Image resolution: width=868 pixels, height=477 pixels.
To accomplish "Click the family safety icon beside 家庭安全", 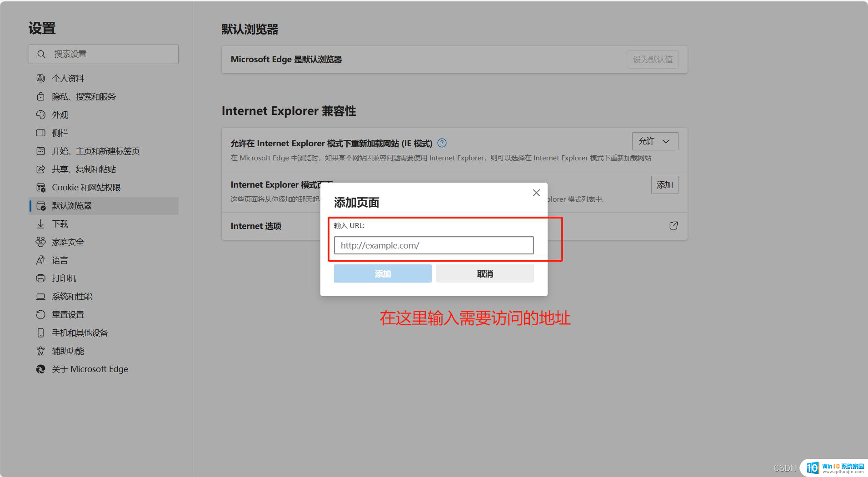I will (40, 242).
